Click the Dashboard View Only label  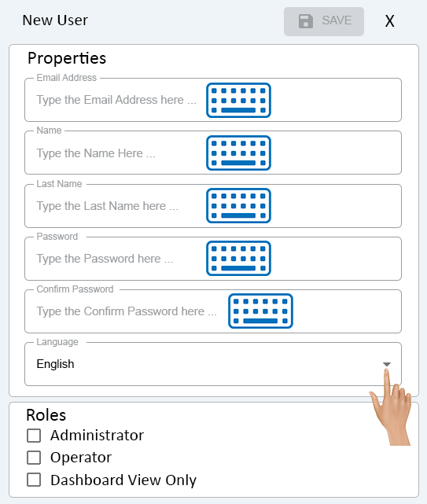tap(123, 480)
